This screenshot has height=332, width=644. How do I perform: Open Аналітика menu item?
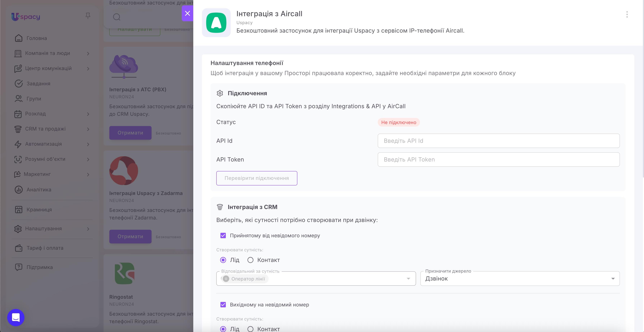39,190
